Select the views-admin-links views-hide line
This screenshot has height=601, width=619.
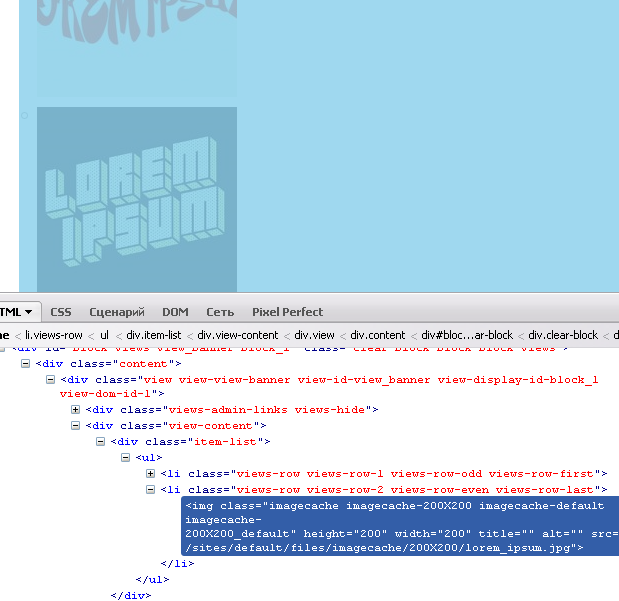[x=232, y=409]
